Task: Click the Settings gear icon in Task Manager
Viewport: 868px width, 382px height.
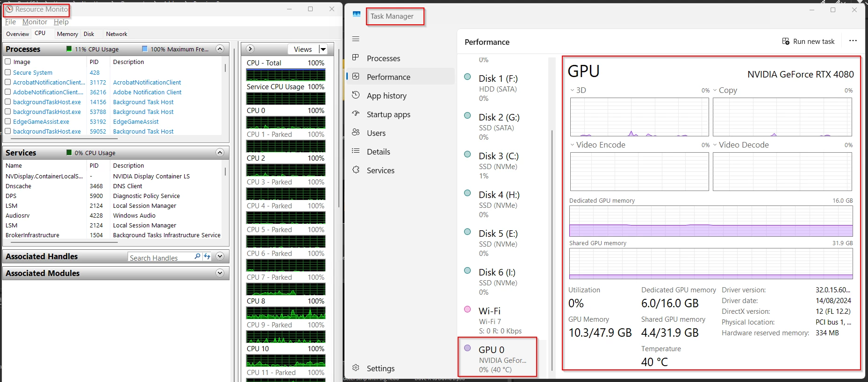Action: pyautogui.click(x=356, y=368)
